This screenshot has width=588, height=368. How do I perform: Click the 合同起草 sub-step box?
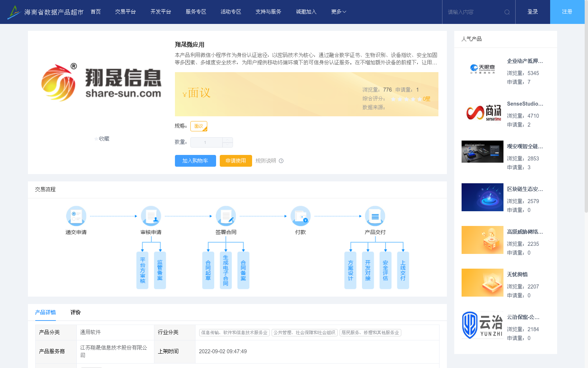pos(208,270)
